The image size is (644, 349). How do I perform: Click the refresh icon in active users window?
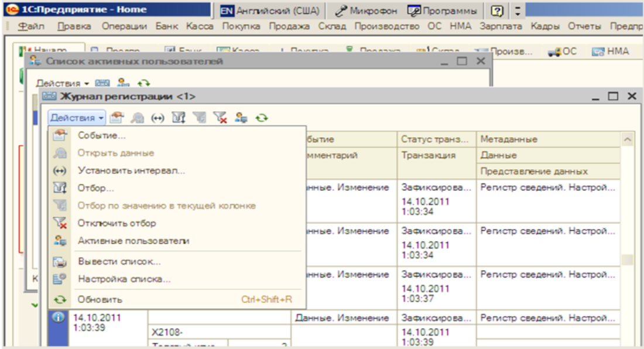tap(144, 83)
